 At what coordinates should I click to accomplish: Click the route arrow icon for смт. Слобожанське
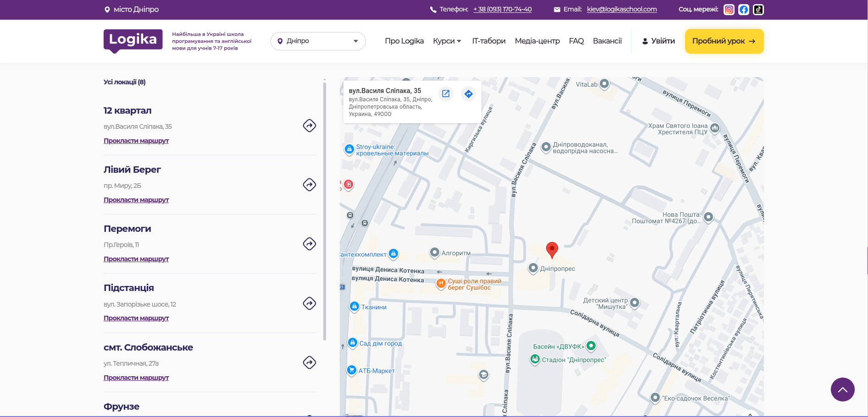pos(310,362)
